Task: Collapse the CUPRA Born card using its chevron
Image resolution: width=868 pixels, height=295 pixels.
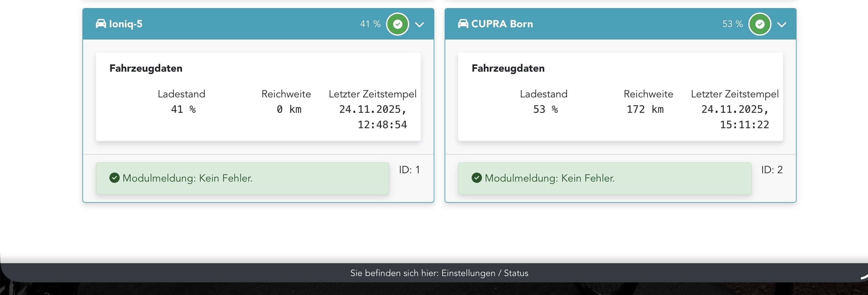Action: pos(782,24)
